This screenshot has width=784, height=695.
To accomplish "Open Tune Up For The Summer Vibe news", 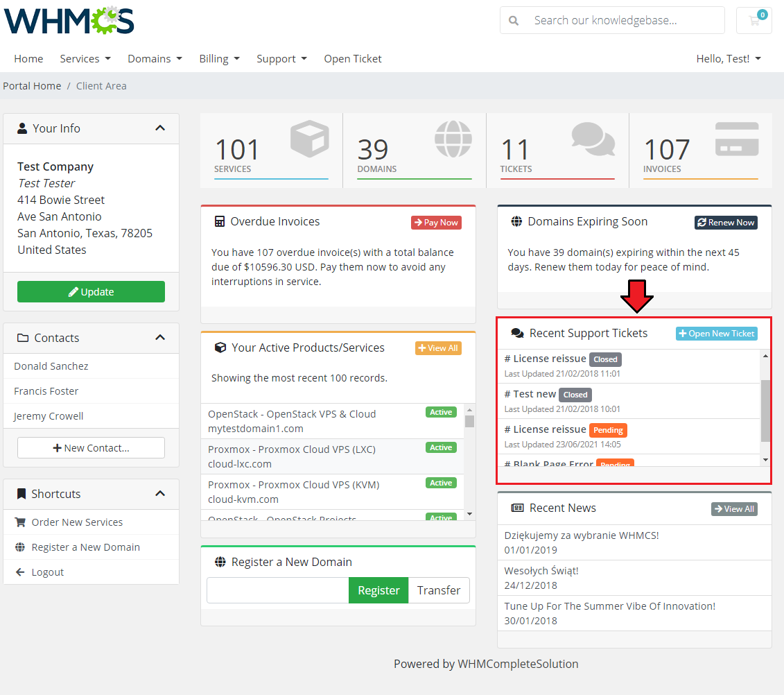I will click(x=634, y=613).
